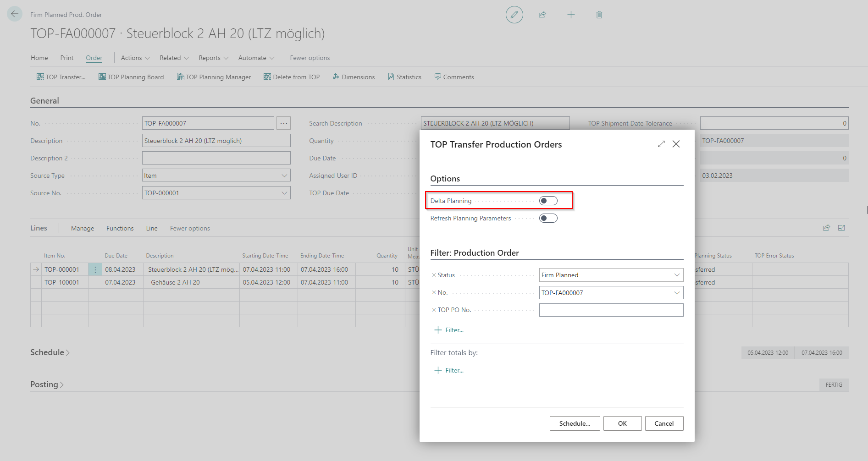Click the back arrow icon
Viewport: 868px width, 461px height.
[15, 14]
